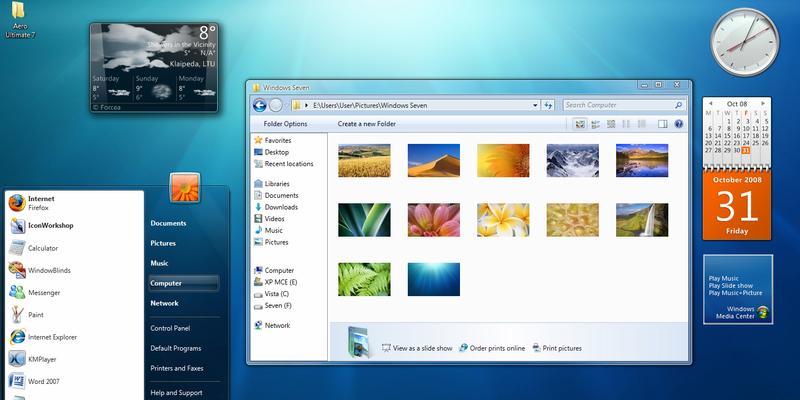Toggle the preview pane icon
This screenshot has width=800, height=400.
point(663,124)
